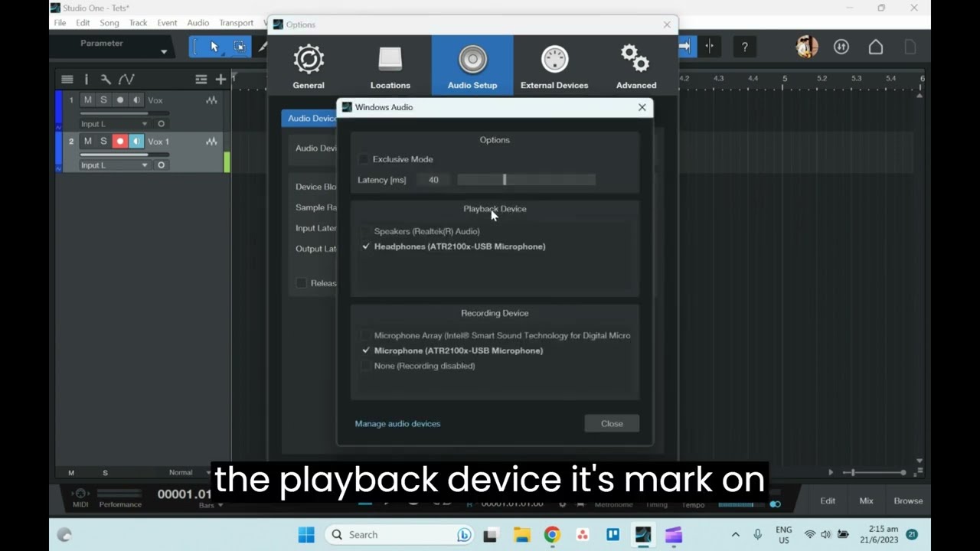Click Manage audio devices link
This screenshot has height=551, width=980.
(397, 424)
